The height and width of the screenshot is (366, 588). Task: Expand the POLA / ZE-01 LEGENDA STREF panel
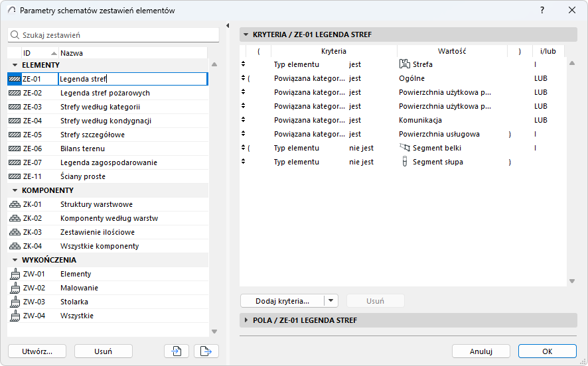tap(246, 320)
